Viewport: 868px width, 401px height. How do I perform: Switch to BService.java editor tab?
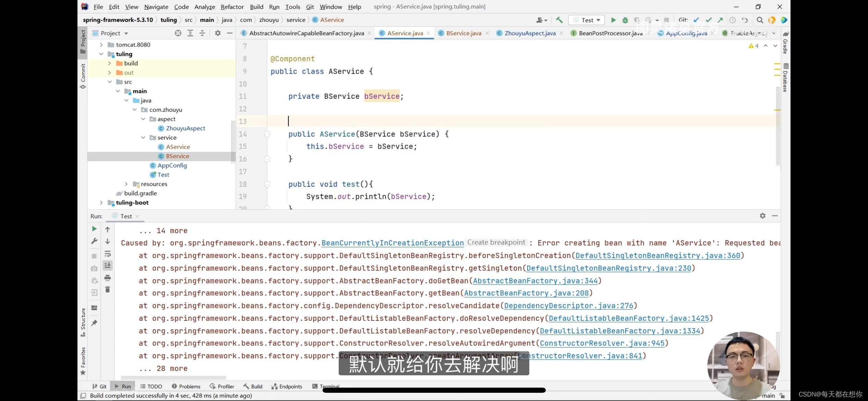[x=463, y=33]
